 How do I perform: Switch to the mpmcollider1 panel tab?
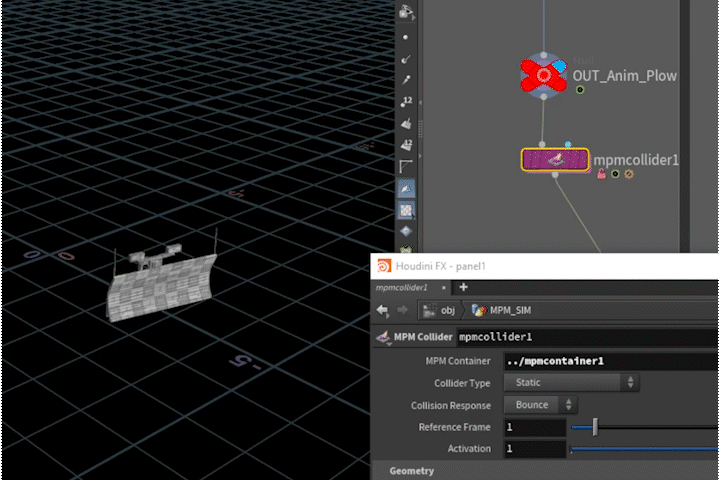pos(401,288)
